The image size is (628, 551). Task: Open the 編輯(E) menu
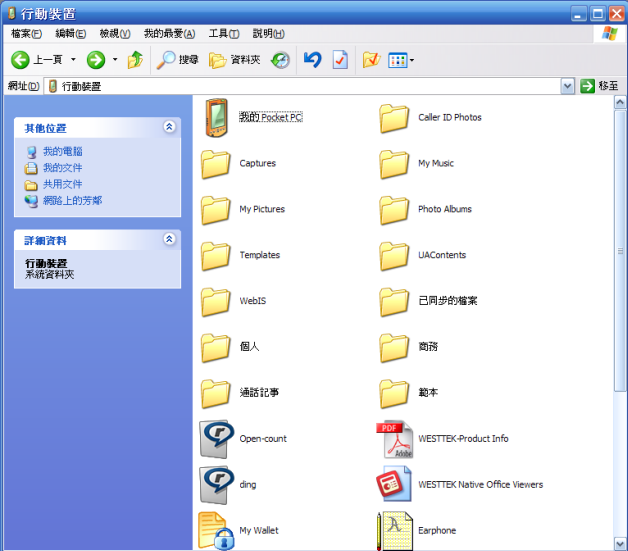[70, 34]
